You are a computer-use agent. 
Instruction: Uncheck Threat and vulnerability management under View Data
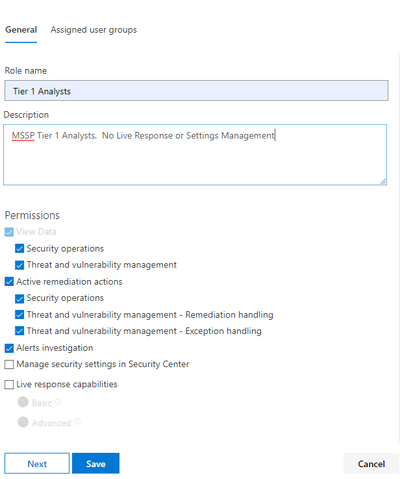(19, 265)
